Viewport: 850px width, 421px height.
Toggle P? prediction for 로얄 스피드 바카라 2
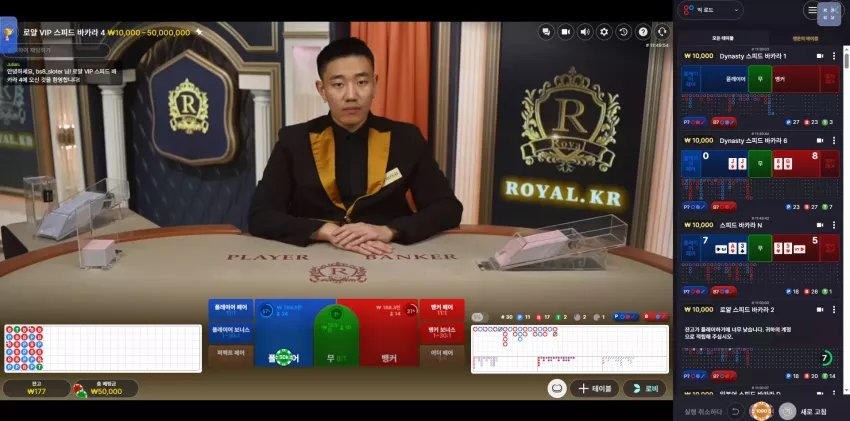point(694,375)
